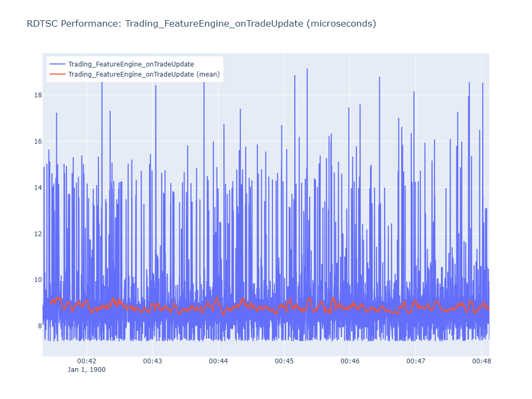This screenshot has height=399, width=532.
Task: Click the blue line swatch in legend
Action: click(x=57, y=64)
